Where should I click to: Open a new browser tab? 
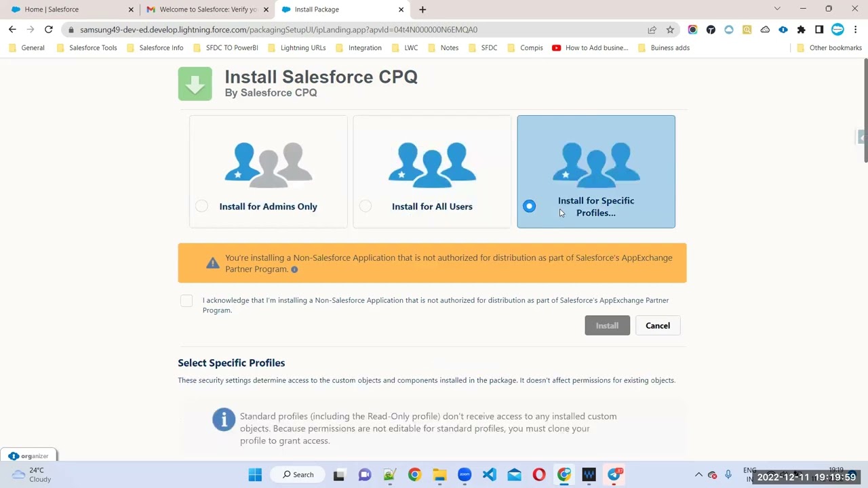point(422,9)
